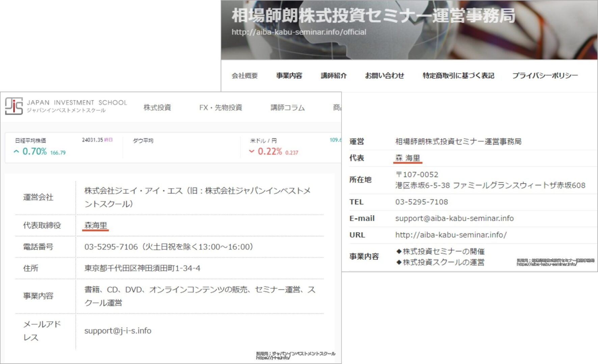This screenshot has width=598, height=364.
Task: Click postal code 〒107-0052
Action: [417, 175]
